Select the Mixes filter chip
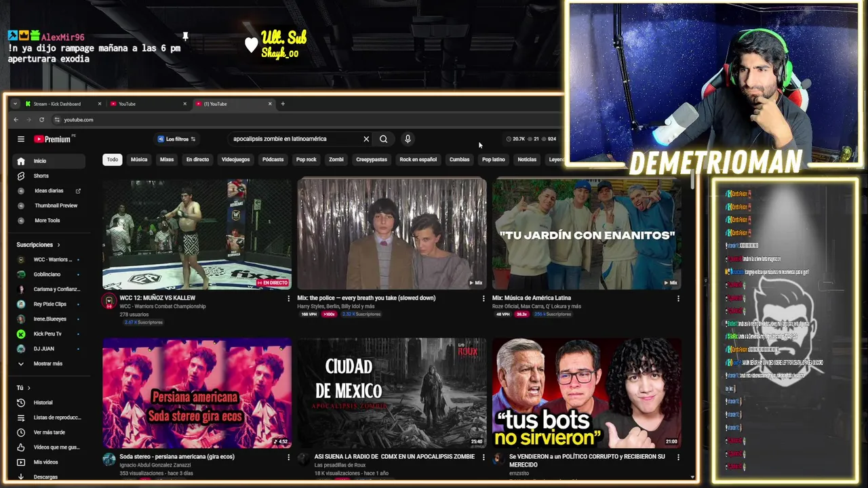 click(x=167, y=160)
